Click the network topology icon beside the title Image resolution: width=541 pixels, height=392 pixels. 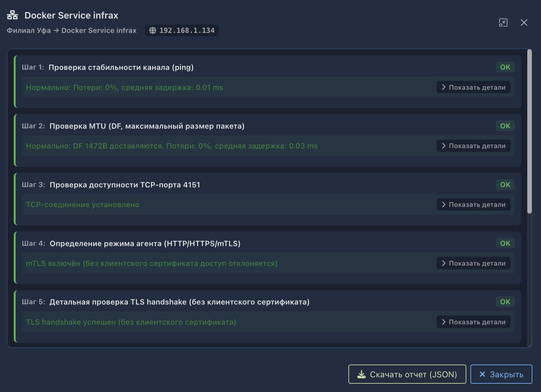(12, 15)
